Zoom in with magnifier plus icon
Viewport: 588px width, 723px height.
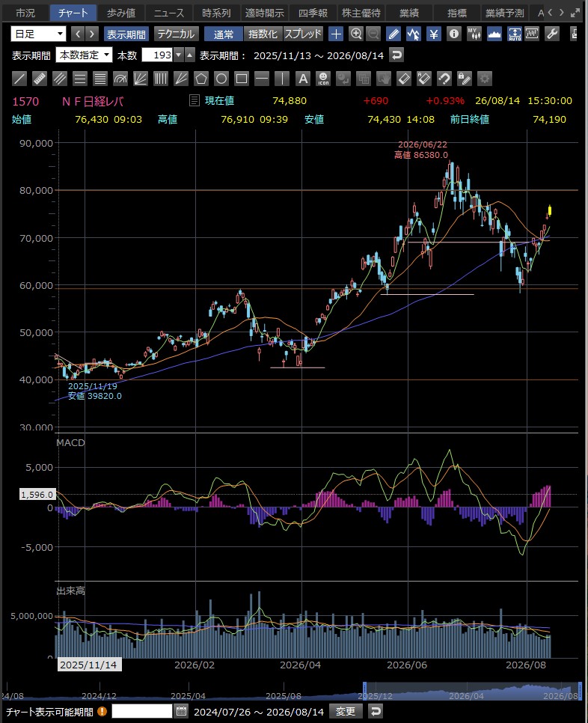[356, 34]
